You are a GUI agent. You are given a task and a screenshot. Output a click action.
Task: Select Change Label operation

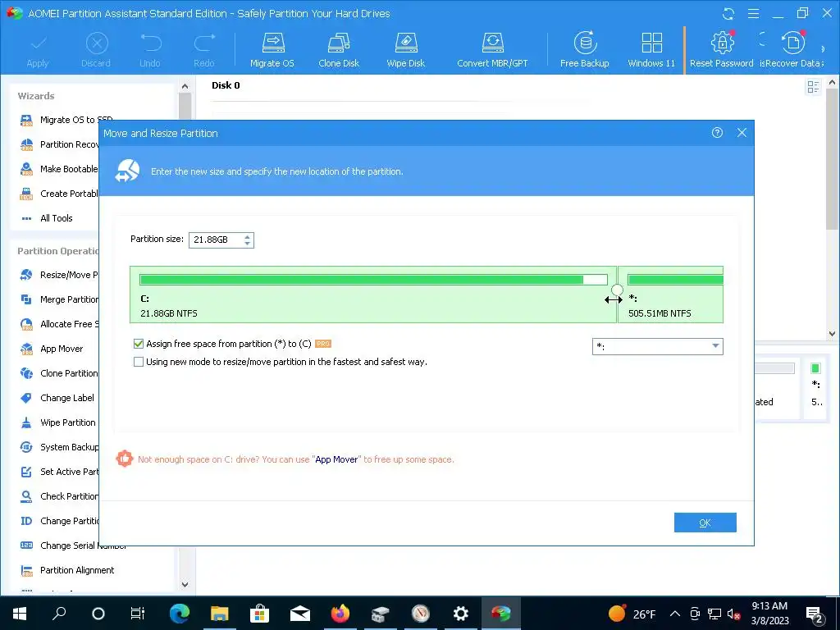[57, 398]
